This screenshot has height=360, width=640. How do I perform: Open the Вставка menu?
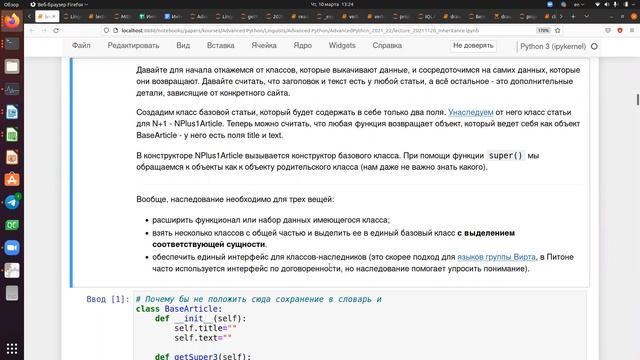tap(220, 46)
